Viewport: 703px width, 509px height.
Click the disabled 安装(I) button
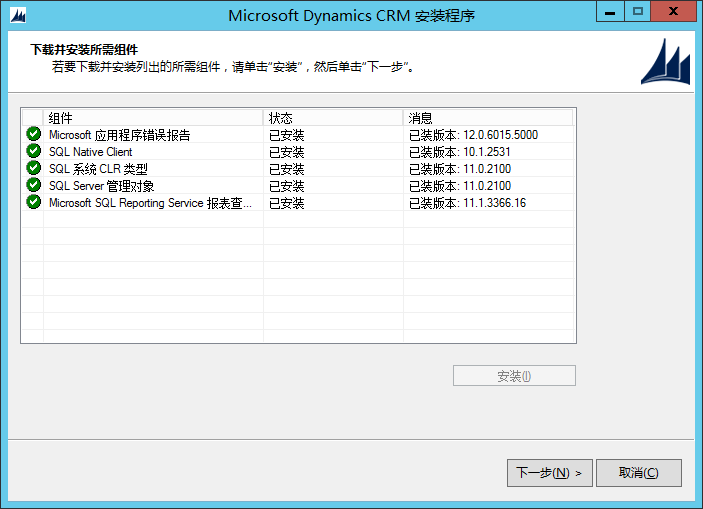(x=514, y=375)
